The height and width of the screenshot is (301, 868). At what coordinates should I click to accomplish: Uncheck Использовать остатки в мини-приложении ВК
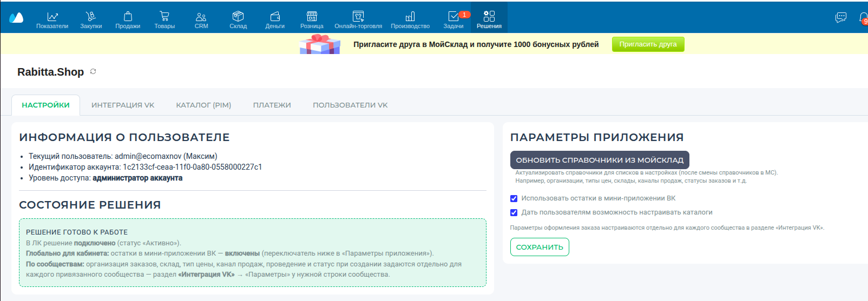pyautogui.click(x=514, y=198)
